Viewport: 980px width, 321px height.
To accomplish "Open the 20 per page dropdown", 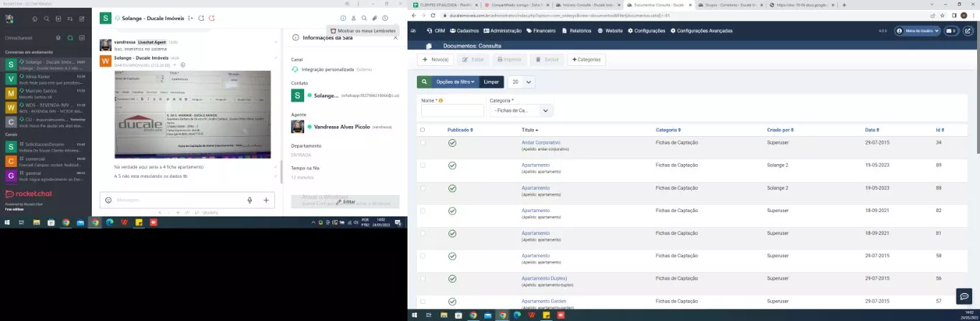I will (x=521, y=82).
